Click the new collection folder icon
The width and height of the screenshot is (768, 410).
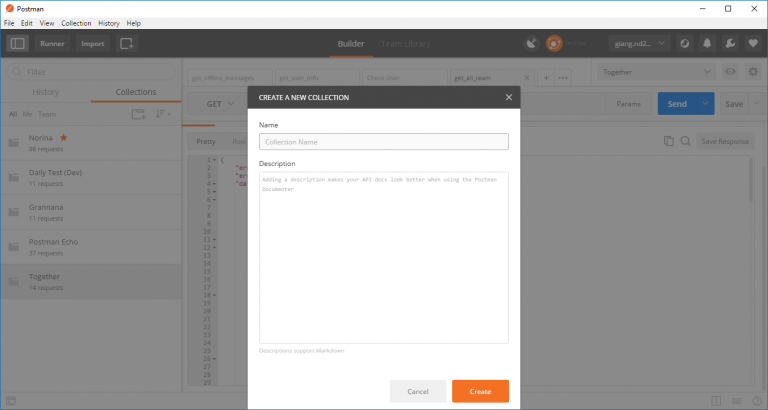[x=139, y=114]
